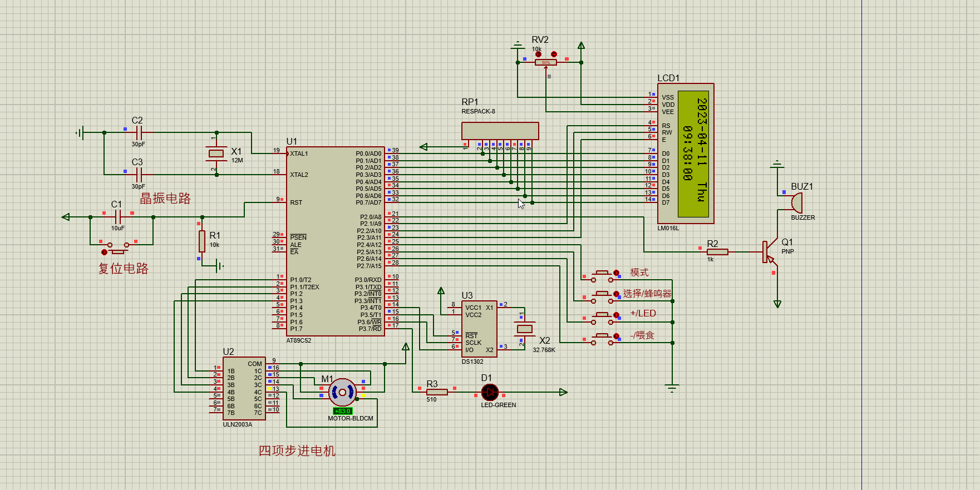
Task: Select the R3 510 resistor
Action: click(437, 392)
